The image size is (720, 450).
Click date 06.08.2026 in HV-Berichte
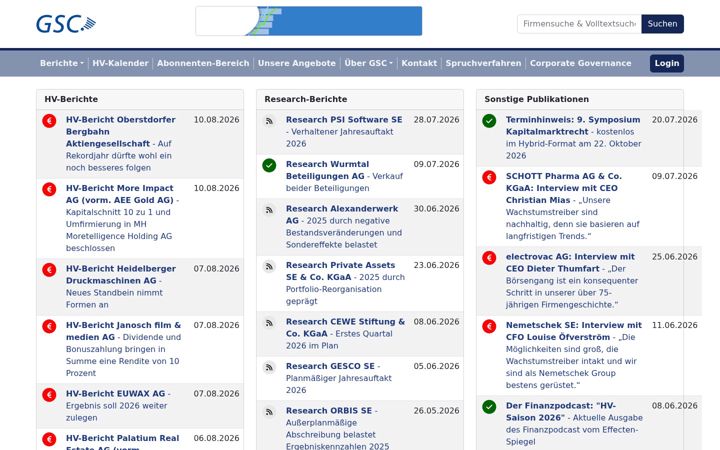(x=216, y=439)
